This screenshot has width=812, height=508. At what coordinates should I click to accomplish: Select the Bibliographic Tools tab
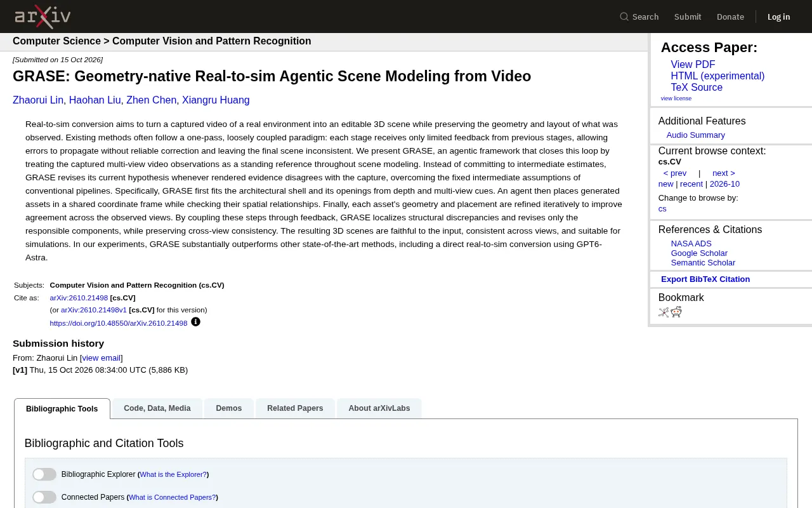click(62, 409)
